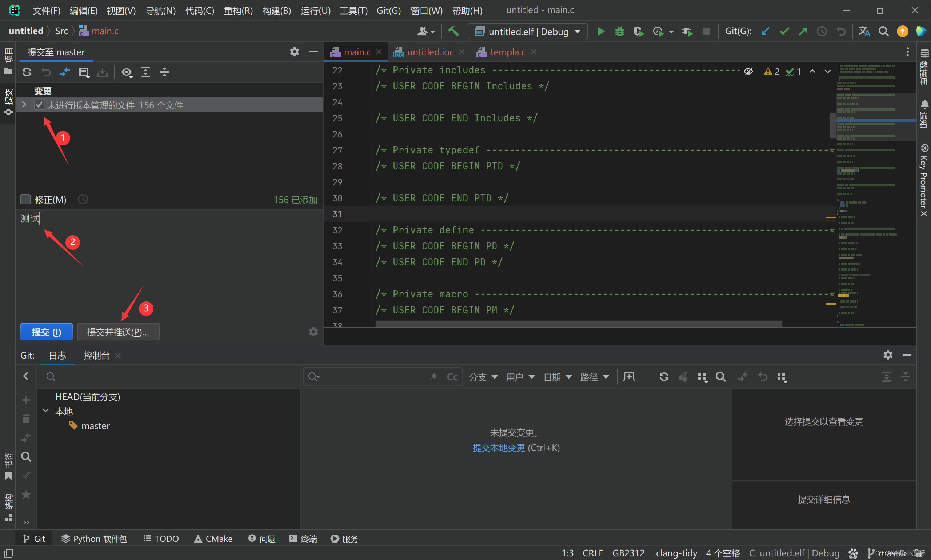Open the 文件(F) menu
This screenshot has height=560, width=931.
click(x=47, y=11)
